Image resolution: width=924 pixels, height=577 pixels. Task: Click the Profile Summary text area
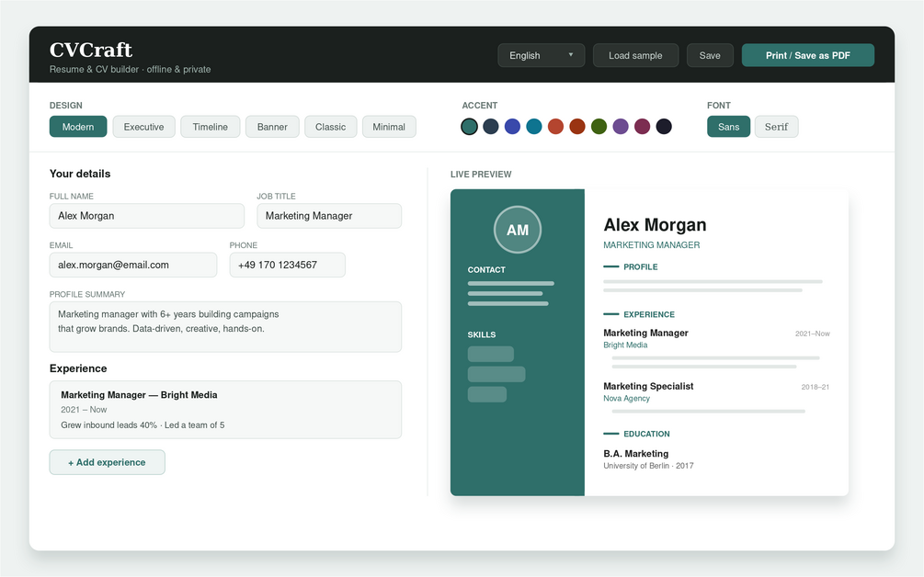(225, 327)
